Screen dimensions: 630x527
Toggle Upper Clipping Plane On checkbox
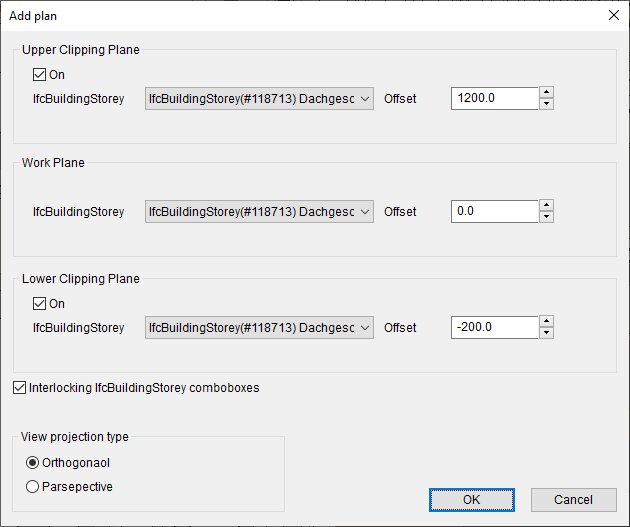(39, 75)
